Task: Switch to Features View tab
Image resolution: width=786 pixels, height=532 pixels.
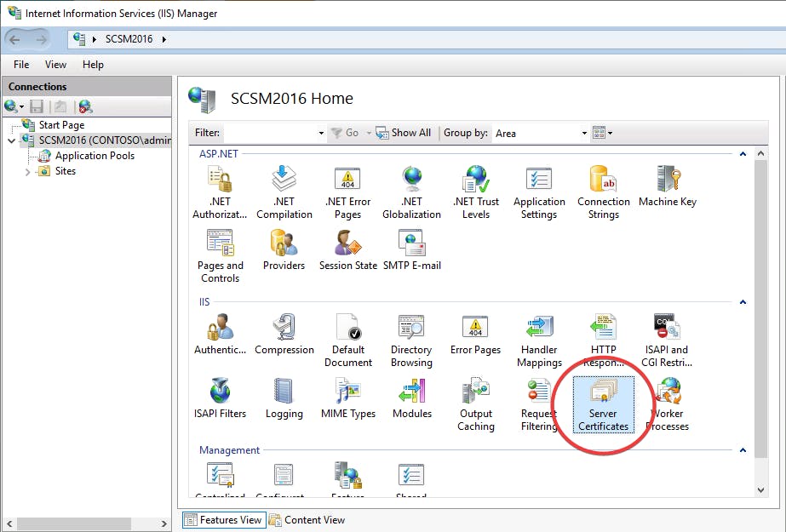Action: [x=223, y=520]
